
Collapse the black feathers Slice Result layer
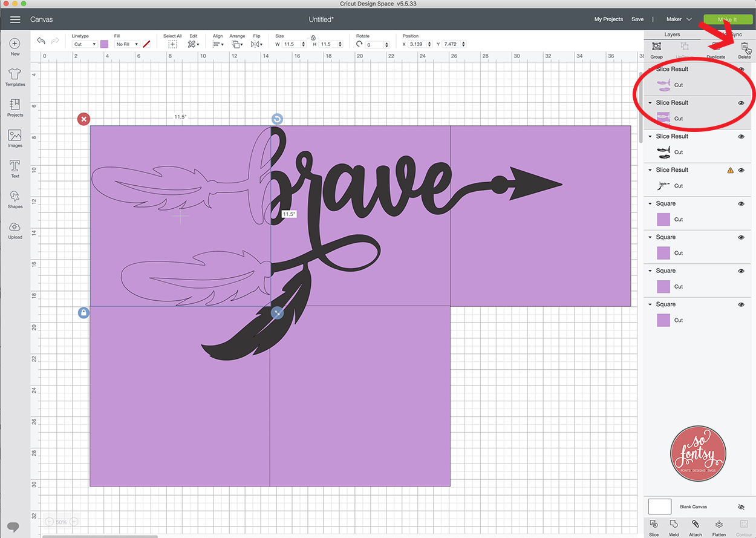click(x=650, y=137)
